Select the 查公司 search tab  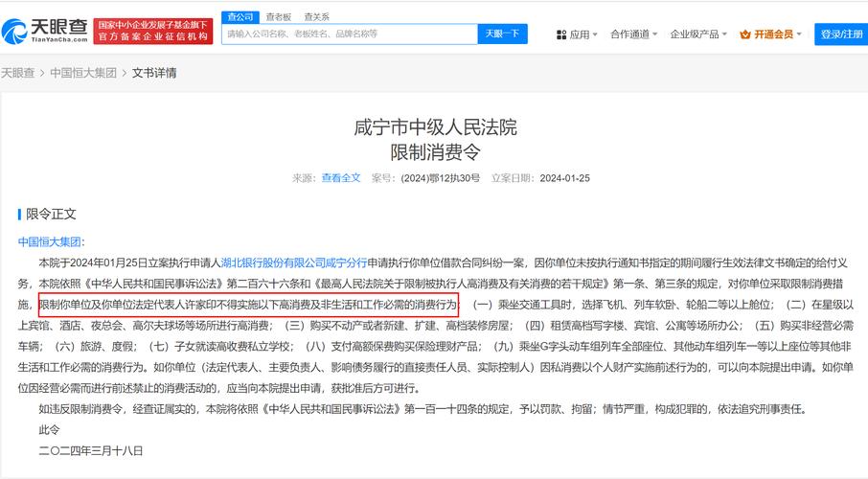240,17
